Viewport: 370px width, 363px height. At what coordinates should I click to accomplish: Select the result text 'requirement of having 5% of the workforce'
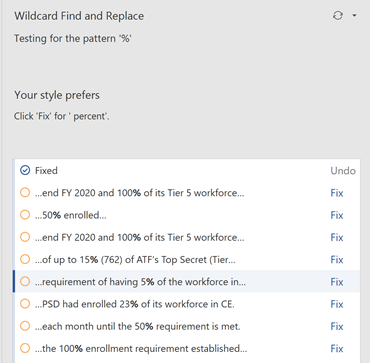[140, 282]
